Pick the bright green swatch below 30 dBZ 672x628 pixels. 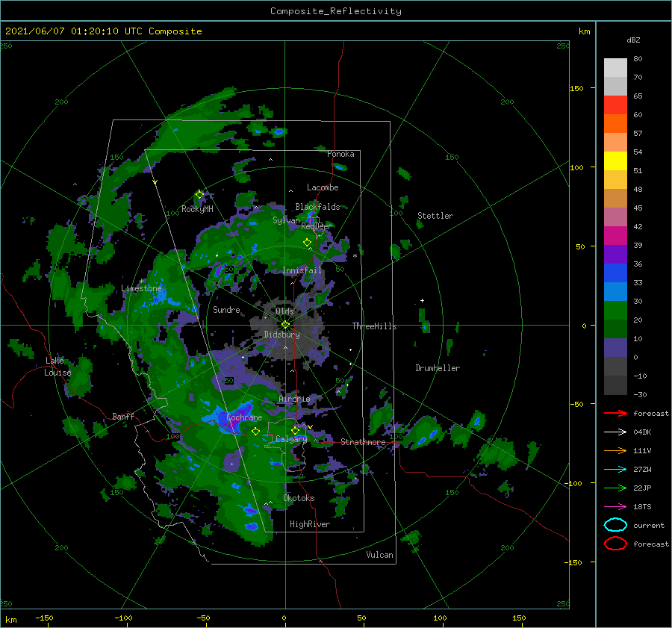point(615,311)
